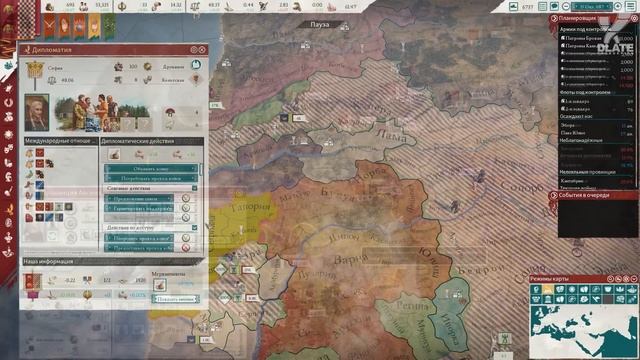Click Попросить прохода войск button

(139, 238)
